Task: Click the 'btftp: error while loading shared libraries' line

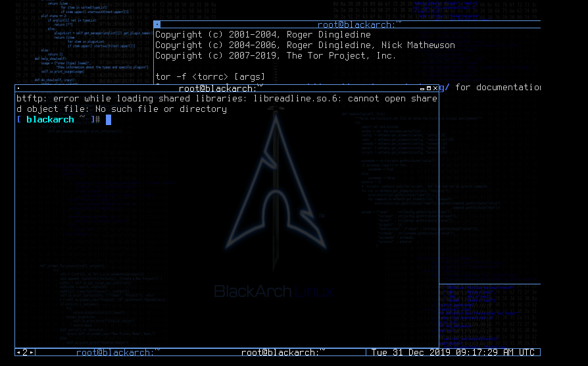Action: click(226, 99)
